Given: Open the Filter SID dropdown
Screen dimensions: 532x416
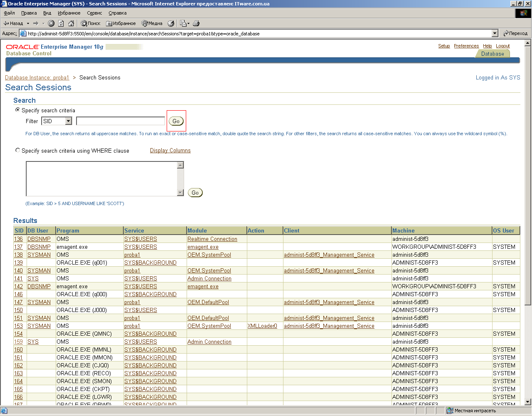Looking at the screenshot, I should click(57, 121).
